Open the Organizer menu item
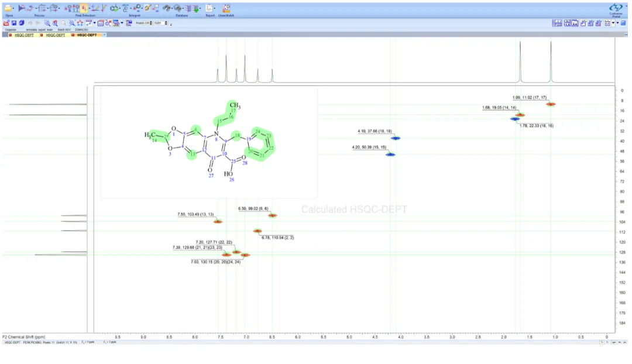 pyautogui.click(x=11, y=29)
